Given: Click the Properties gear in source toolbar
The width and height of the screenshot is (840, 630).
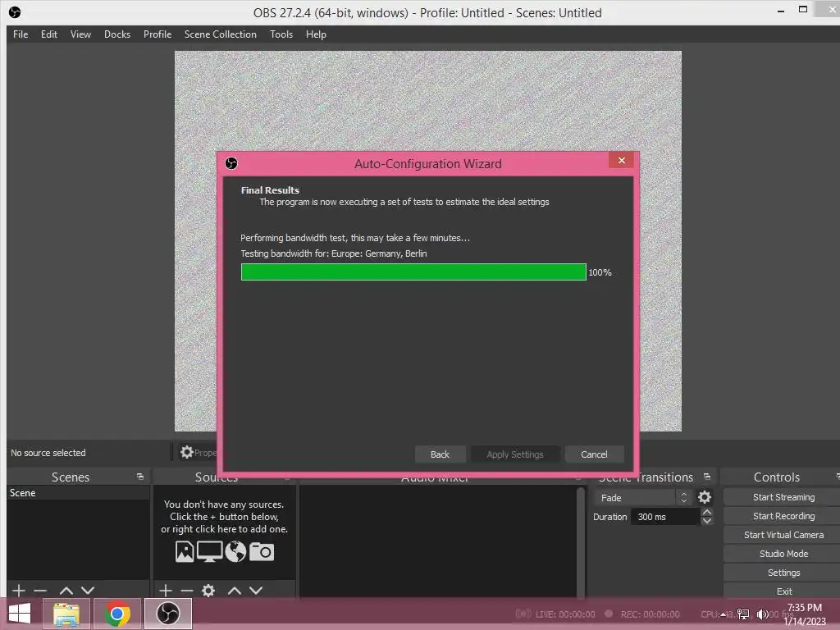Looking at the screenshot, I should [186, 452].
